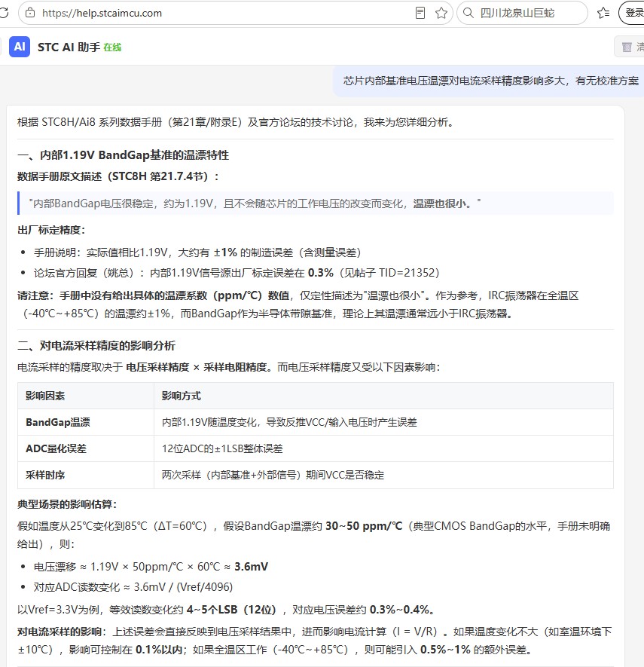This screenshot has height=667, width=644.
Task: Bookmark this page with the star icon
Action: 441,13
